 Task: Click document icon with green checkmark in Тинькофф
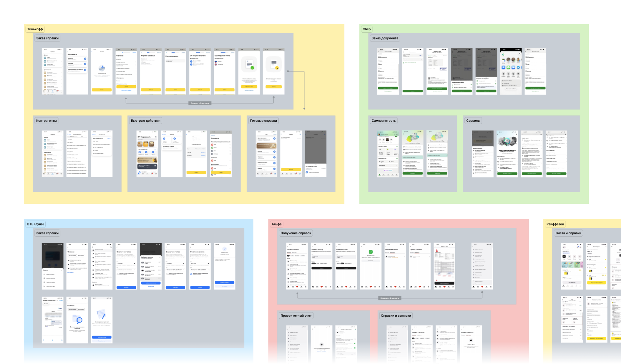(249, 65)
